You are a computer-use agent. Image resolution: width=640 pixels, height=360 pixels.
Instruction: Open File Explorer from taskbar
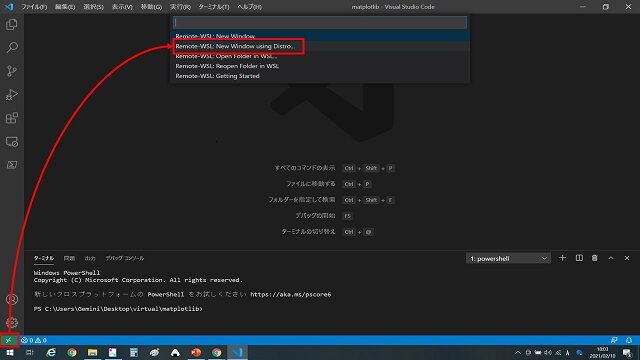pyautogui.click(x=92, y=352)
